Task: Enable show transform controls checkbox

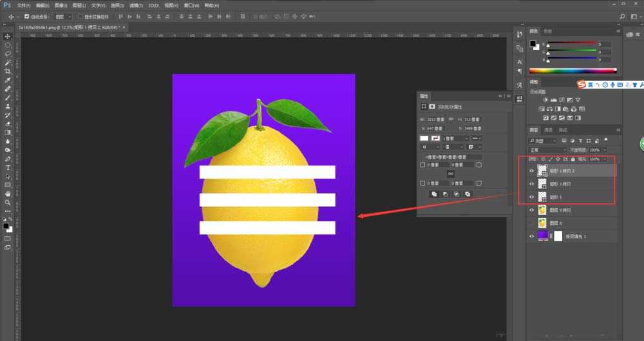Action: click(x=80, y=16)
